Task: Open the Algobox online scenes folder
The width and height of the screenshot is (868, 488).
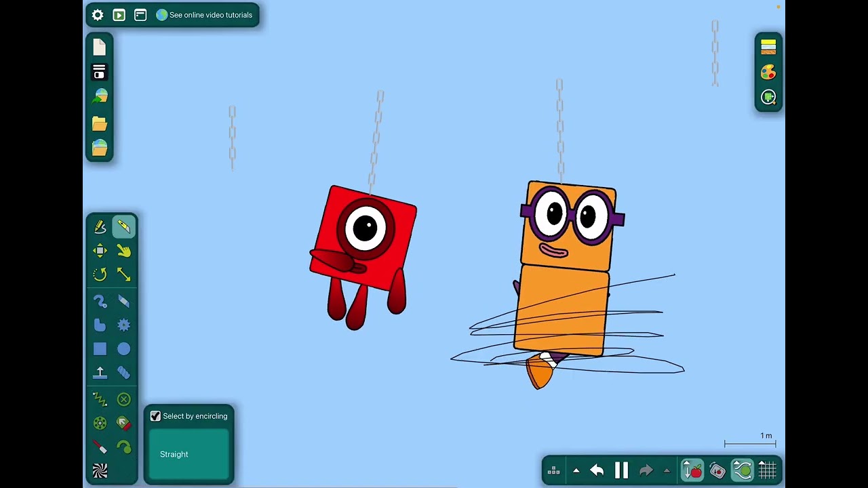Action: [100, 148]
